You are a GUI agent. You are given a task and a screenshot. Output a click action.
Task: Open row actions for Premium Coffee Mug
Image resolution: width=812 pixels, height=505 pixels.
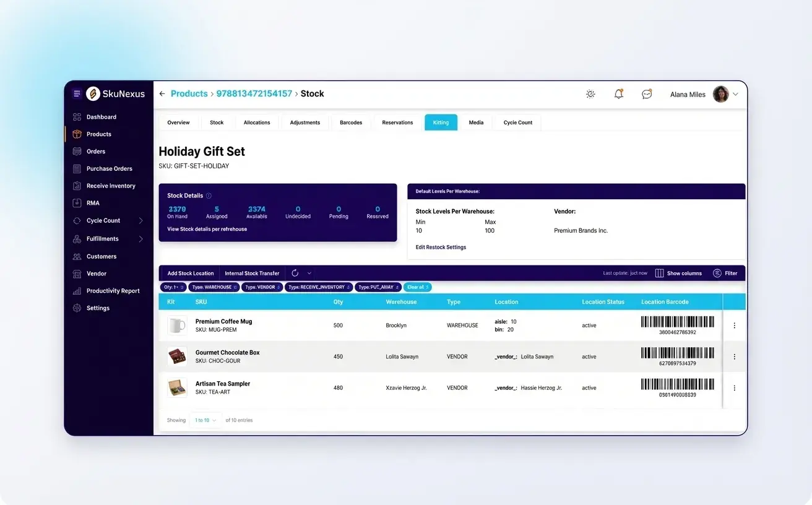(x=734, y=325)
